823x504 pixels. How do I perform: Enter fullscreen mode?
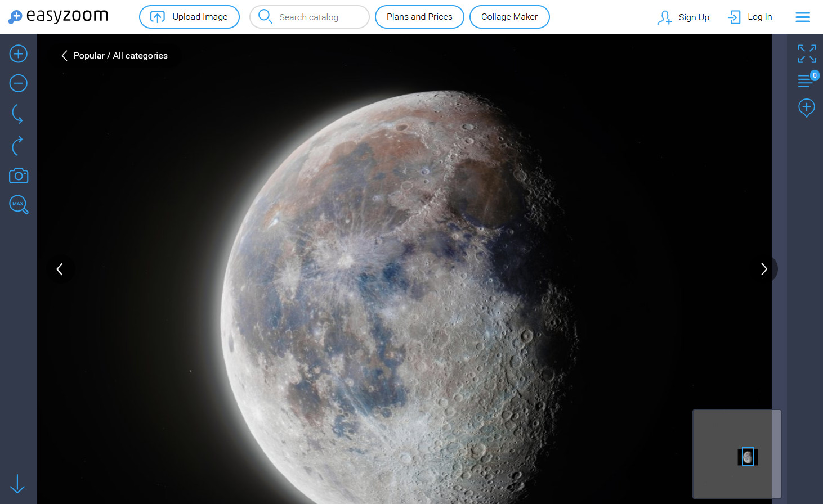(x=807, y=53)
